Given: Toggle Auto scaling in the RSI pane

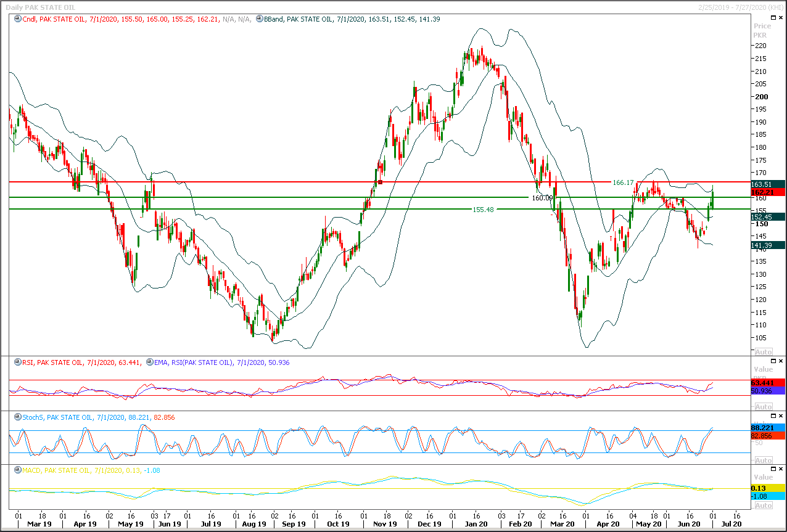Looking at the screenshot, I should coord(763,407).
